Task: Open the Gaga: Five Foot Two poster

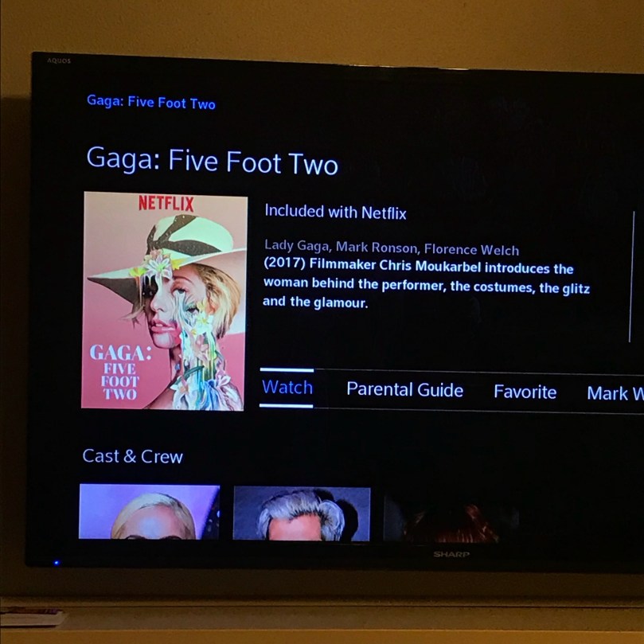Action: tap(164, 301)
